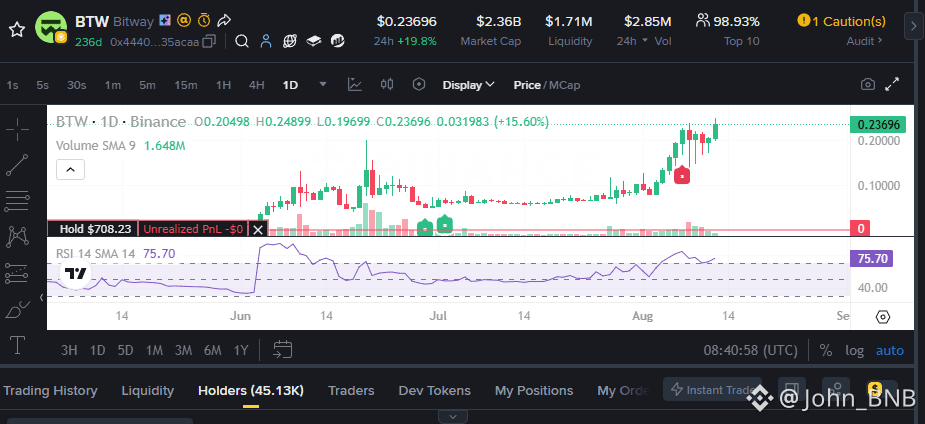Click the RSI value label 75.70

[871, 258]
